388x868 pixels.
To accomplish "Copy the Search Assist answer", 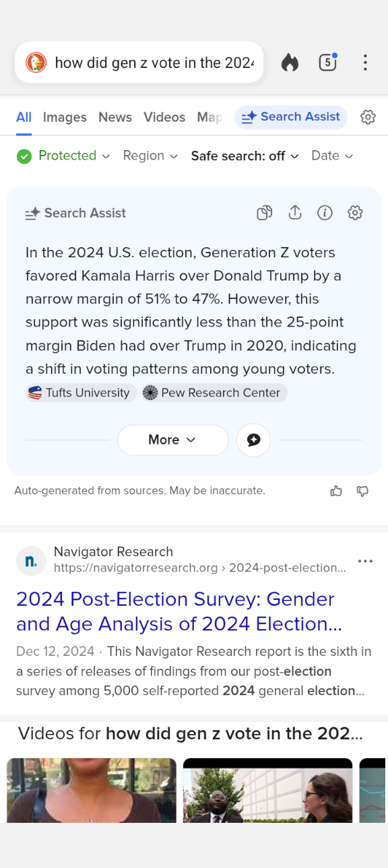I will click(x=265, y=213).
